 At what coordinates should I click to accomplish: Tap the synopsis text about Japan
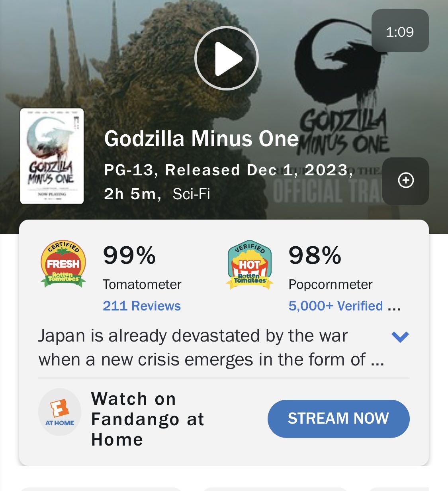(x=211, y=348)
